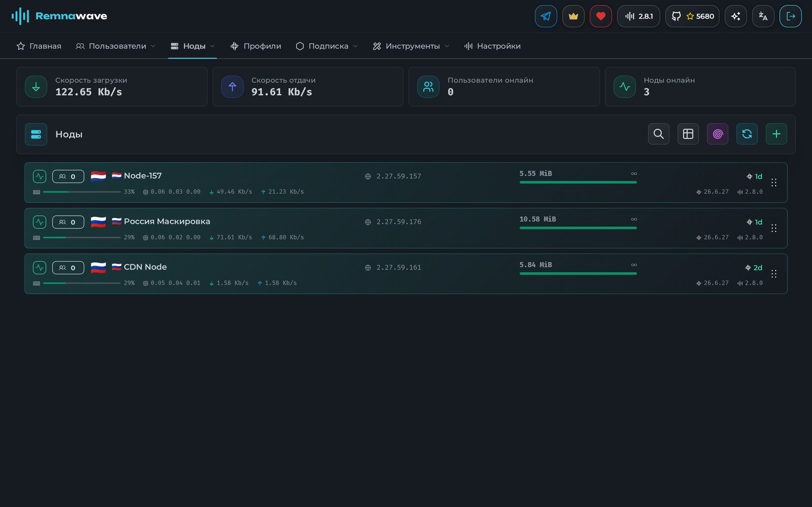The width and height of the screenshot is (812, 507).
Task: Click 71.61 Kb/s download value
Action: click(234, 237)
